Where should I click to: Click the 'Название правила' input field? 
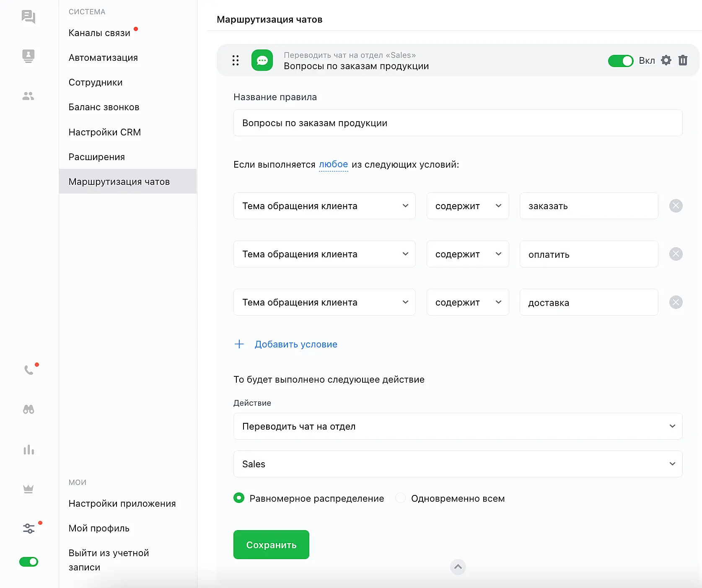[458, 123]
